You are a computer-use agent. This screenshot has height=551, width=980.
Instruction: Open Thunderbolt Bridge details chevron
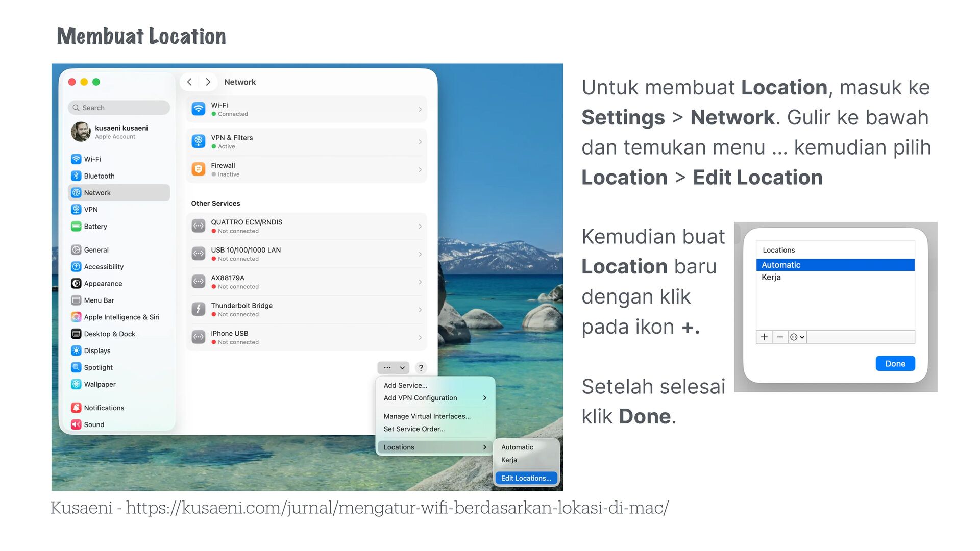click(x=420, y=310)
